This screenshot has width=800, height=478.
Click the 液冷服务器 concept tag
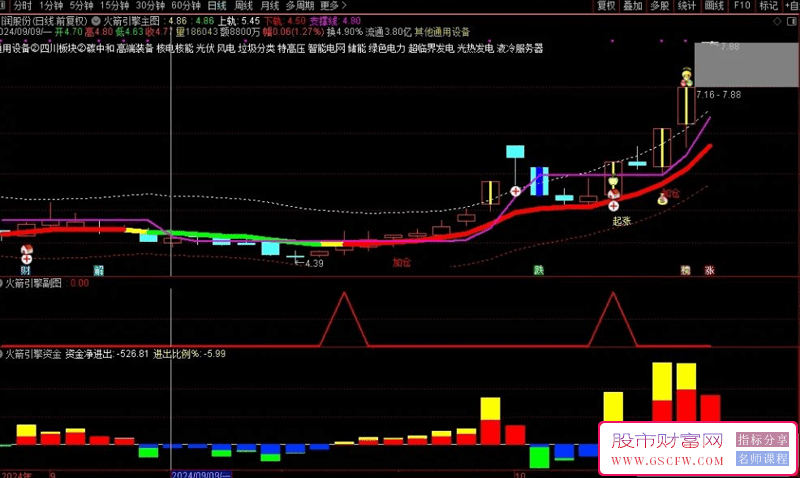[519, 48]
